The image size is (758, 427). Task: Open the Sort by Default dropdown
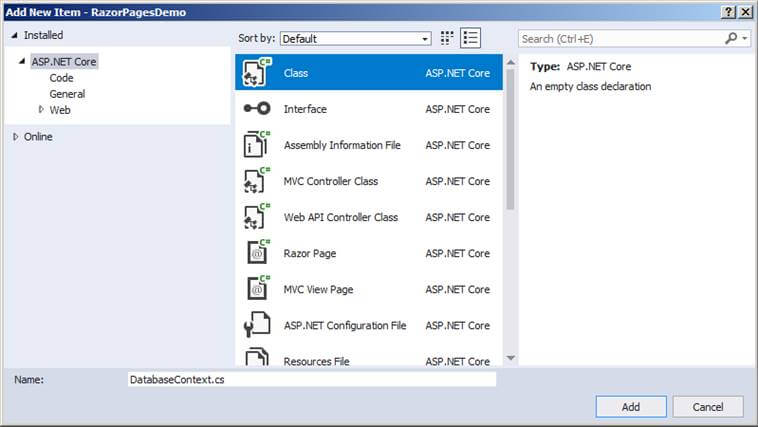(355, 39)
